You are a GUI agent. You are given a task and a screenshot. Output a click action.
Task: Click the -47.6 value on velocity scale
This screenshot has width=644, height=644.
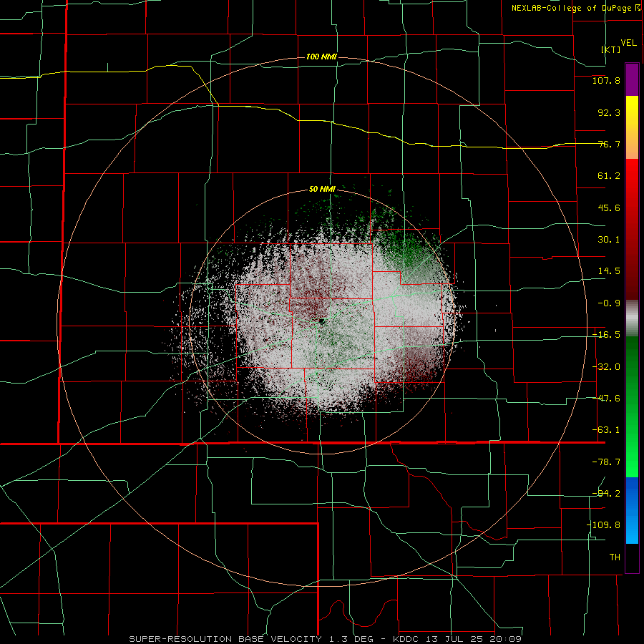click(606, 399)
